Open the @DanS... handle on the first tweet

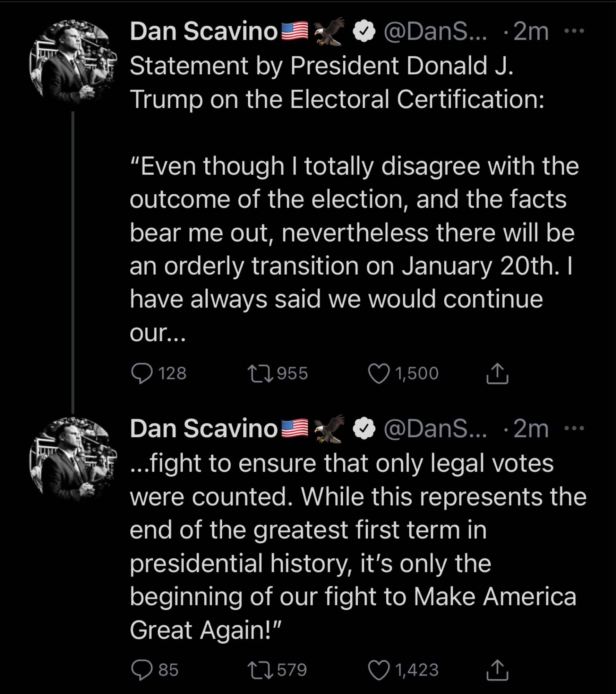pos(435,32)
